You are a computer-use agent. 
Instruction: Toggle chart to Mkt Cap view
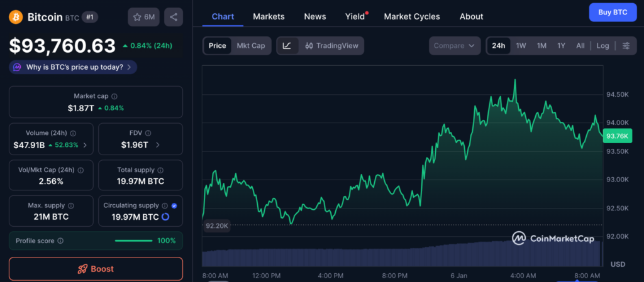[x=250, y=46]
